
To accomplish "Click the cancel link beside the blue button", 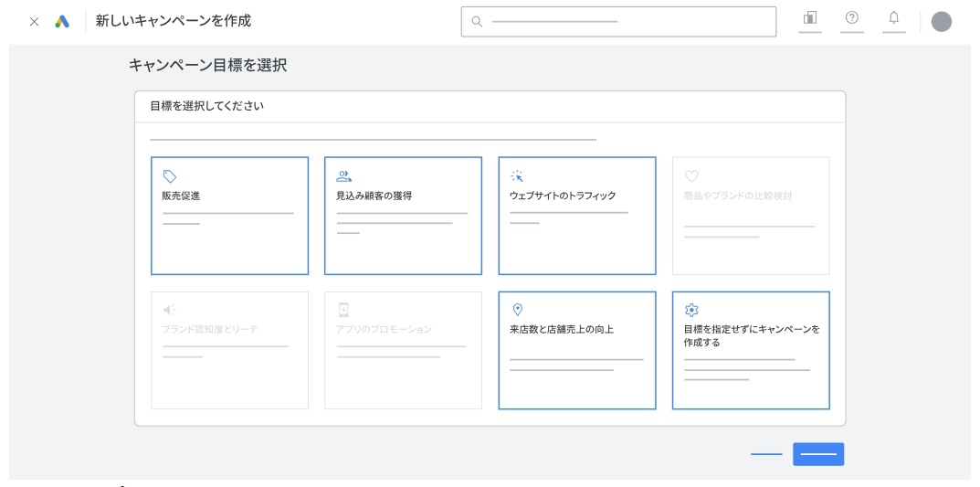I will click(766, 454).
